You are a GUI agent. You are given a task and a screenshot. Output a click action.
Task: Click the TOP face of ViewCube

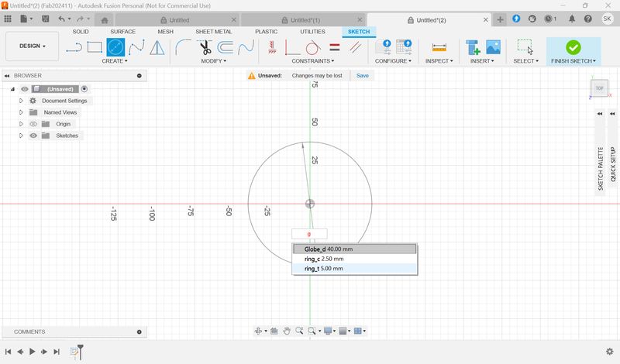pyautogui.click(x=599, y=88)
